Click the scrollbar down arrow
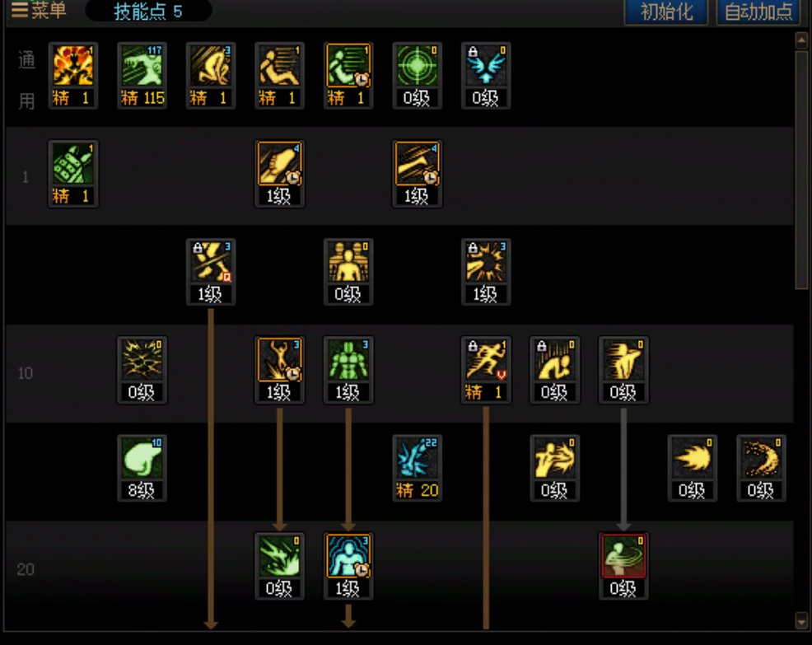This screenshot has width=812, height=645. [801, 620]
